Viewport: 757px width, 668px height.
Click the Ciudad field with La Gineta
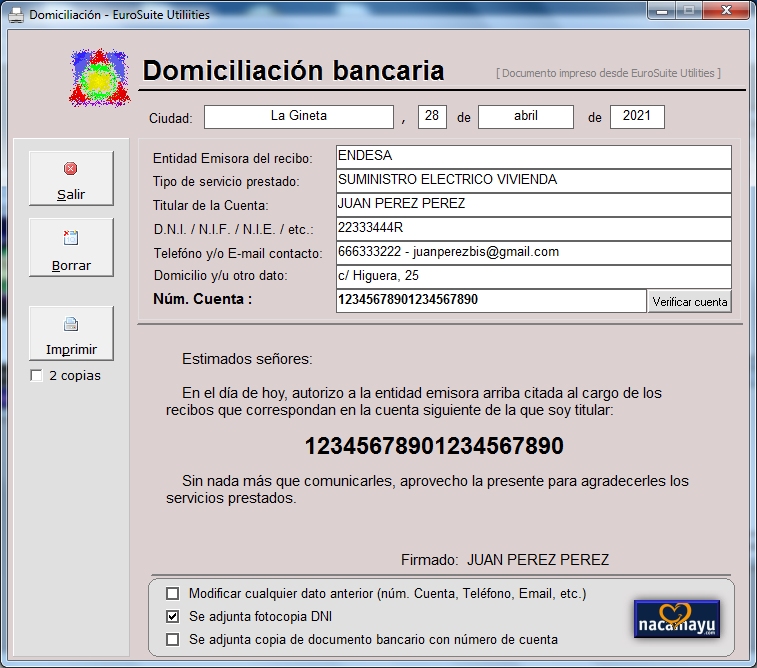click(298, 116)
